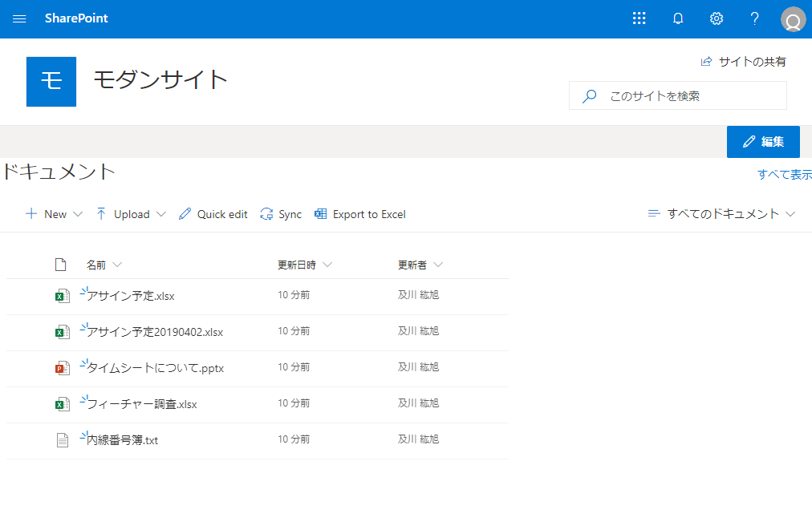This screenshot has height=530, width=812.
Task: Open the タイムシートについて.pptx file
Action: [x=156, y=368]
